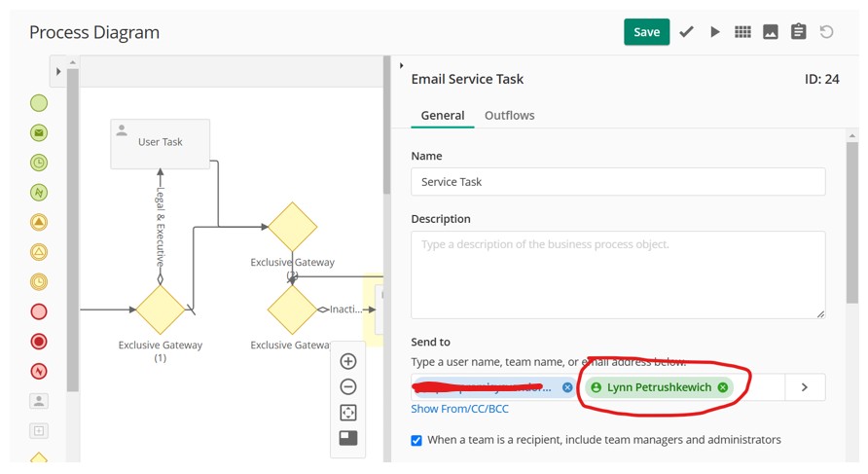Click the run process play icon

[x=715, y=32]
